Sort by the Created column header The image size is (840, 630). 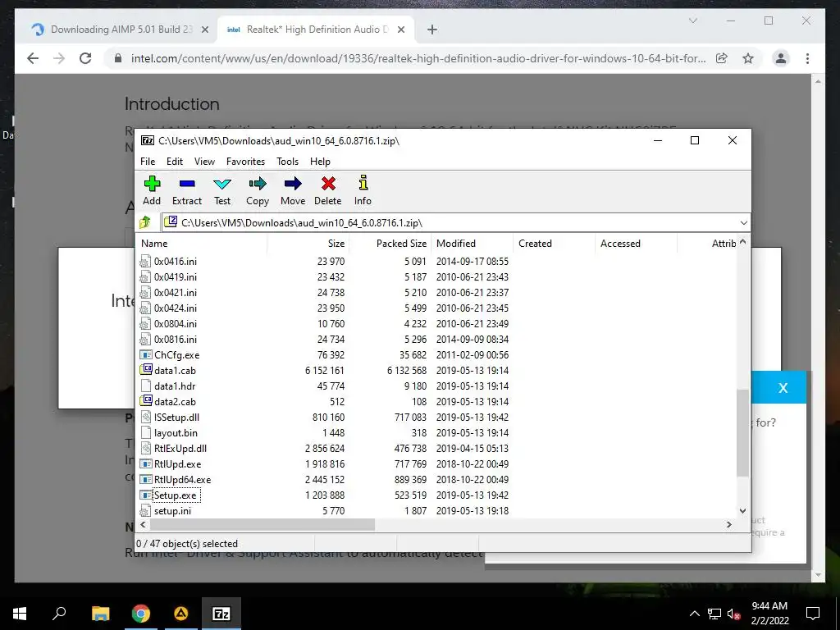pos(554,243)
